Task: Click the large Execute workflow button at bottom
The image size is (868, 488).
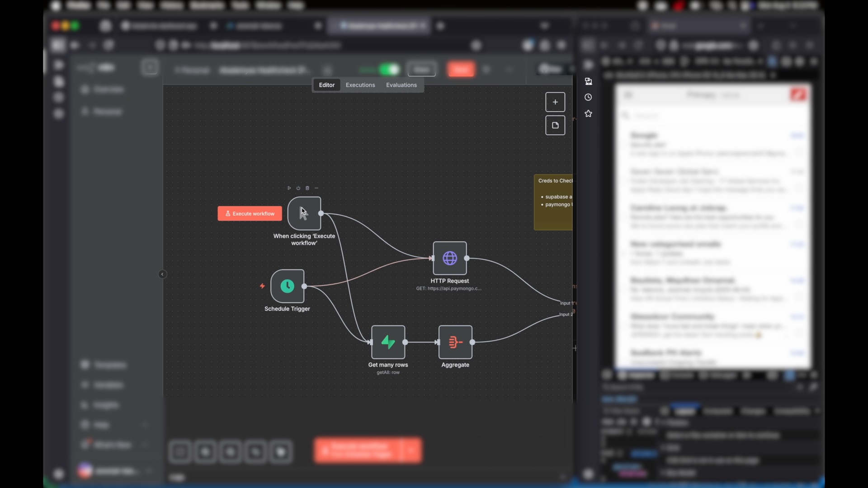Action: click(x=358, y=450)
